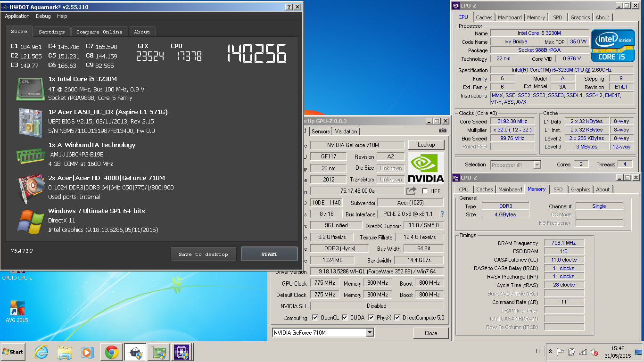Switch to the Compare Online tab
644x362 pixels.
99,32
